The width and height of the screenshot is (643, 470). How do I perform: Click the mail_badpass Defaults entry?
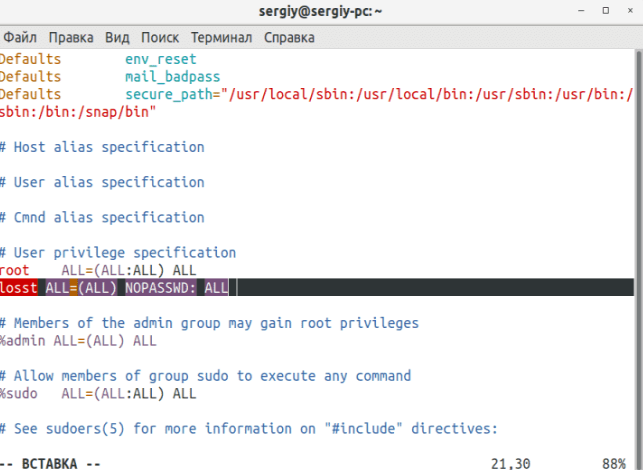[x=172, y=76]
